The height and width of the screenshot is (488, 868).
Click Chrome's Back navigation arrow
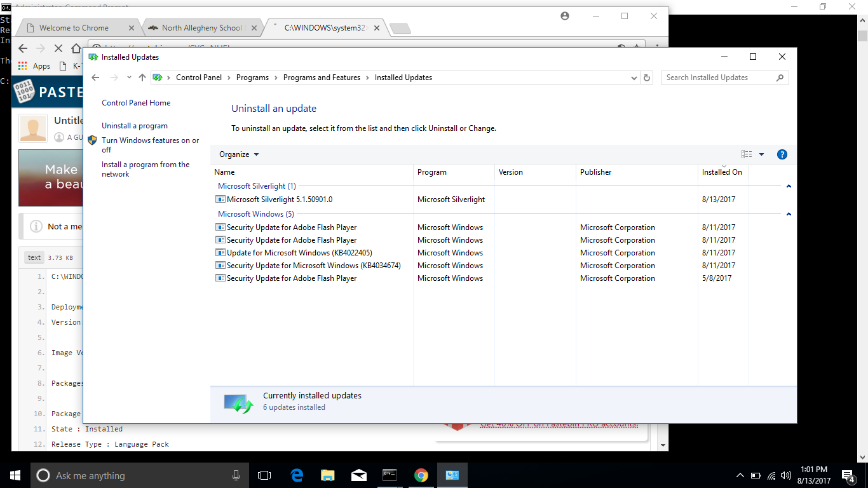click(23, 48)
